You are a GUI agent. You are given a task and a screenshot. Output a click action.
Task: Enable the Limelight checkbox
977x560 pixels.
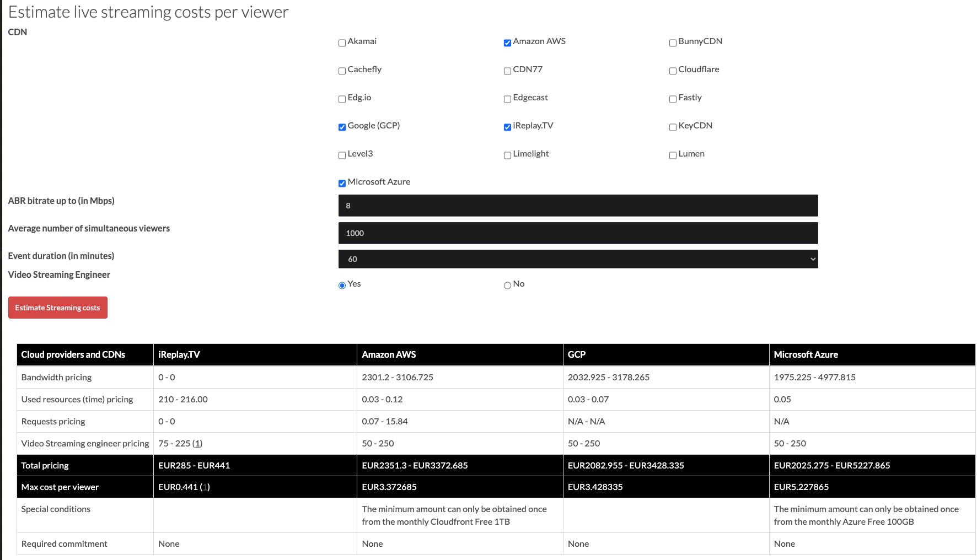[507, 155]
